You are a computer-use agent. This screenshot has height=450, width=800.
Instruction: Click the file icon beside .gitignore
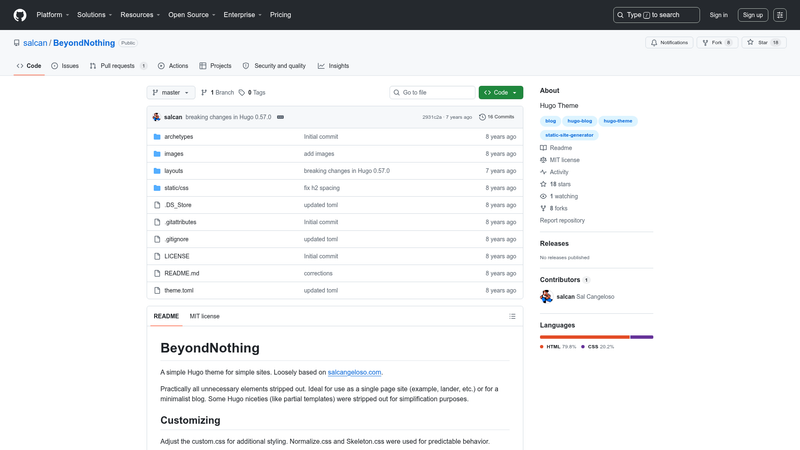click(157, 239)
